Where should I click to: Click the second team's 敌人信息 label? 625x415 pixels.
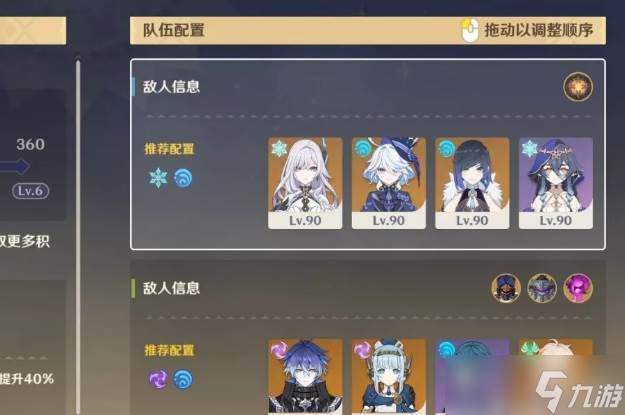pos(171,288)
